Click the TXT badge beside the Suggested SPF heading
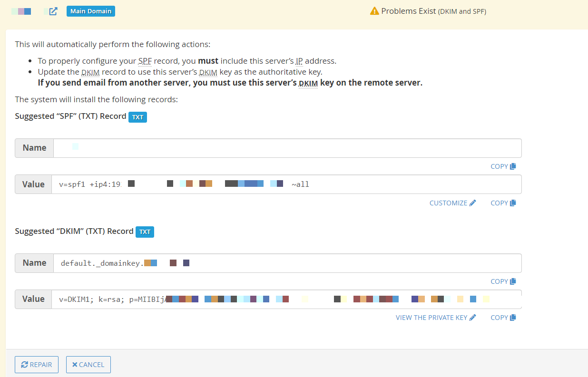The height and width of the screenshot is (377, 588). click(x=137, y=117)
